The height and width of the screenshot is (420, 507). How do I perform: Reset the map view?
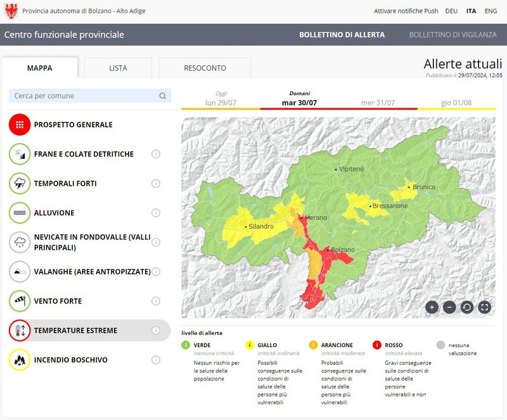coord(467,307)
